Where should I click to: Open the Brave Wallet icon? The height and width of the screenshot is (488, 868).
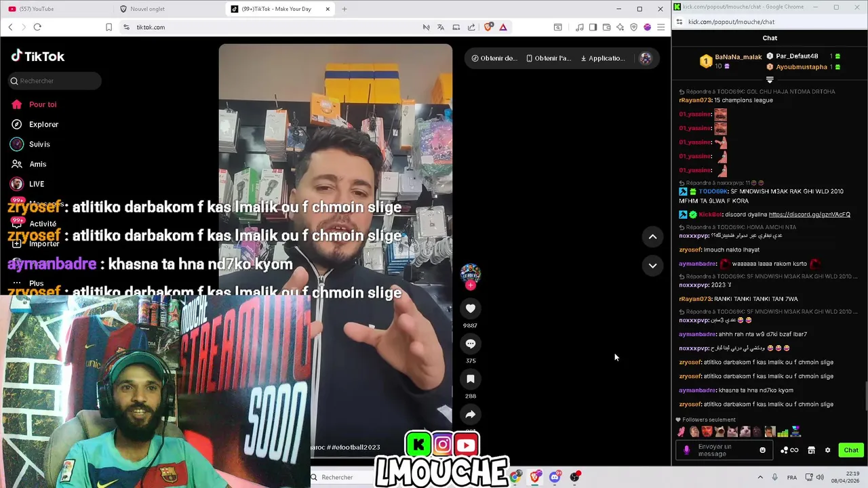coord(607,27)
